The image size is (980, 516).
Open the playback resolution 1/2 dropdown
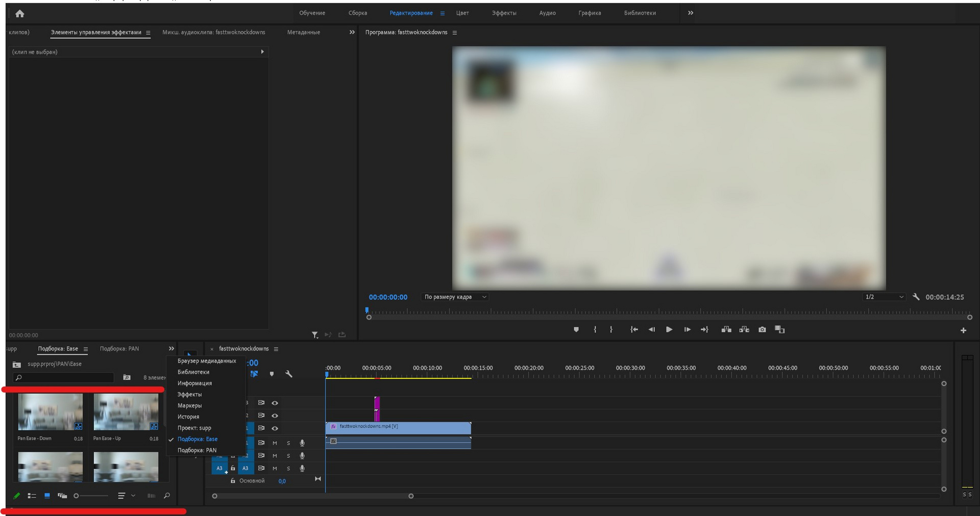pyautogui.click(x=884, y=297)
